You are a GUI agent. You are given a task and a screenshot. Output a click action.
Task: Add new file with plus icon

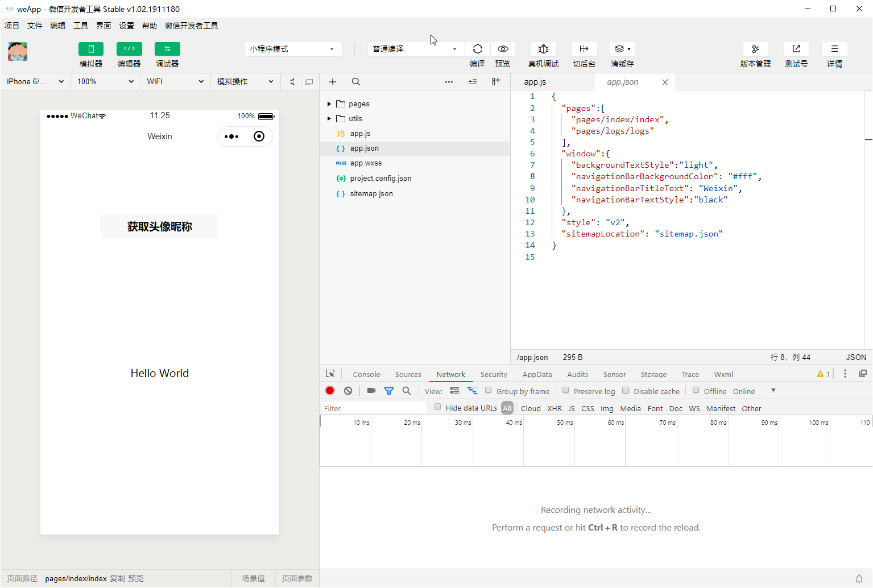pos(333,82)
